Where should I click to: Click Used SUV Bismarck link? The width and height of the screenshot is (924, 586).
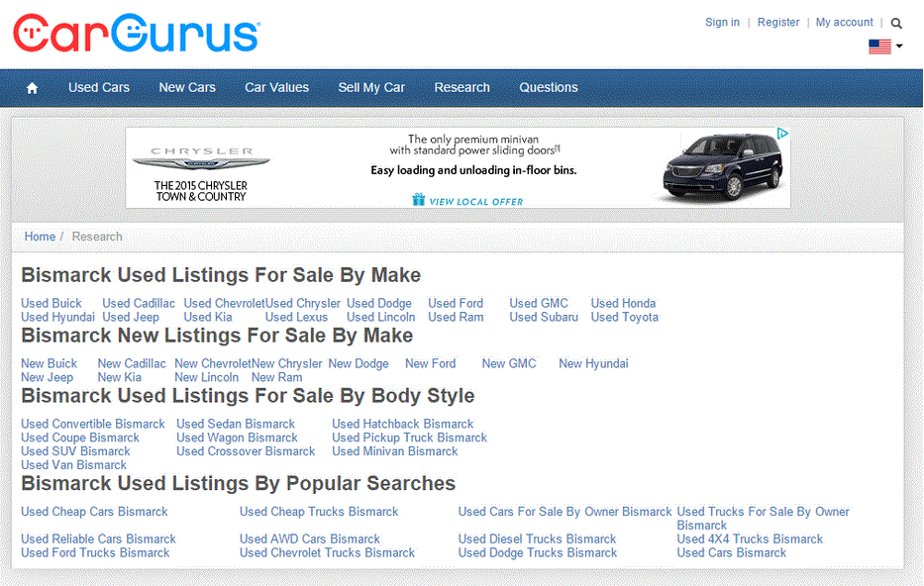[x=75, y=451]
